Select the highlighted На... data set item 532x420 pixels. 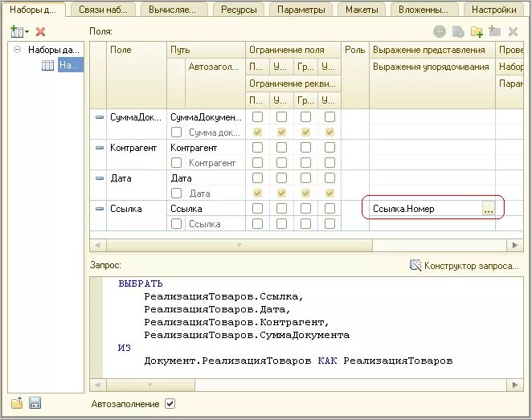pos(70,65)
